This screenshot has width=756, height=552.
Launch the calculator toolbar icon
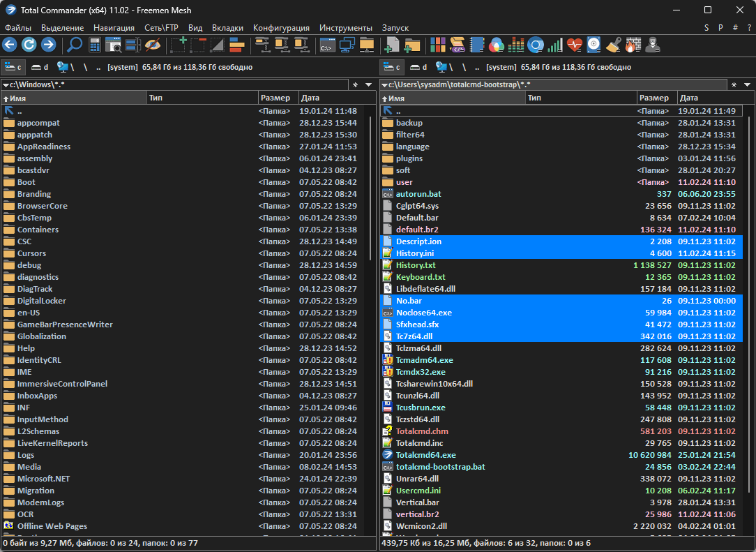point(95,45)
